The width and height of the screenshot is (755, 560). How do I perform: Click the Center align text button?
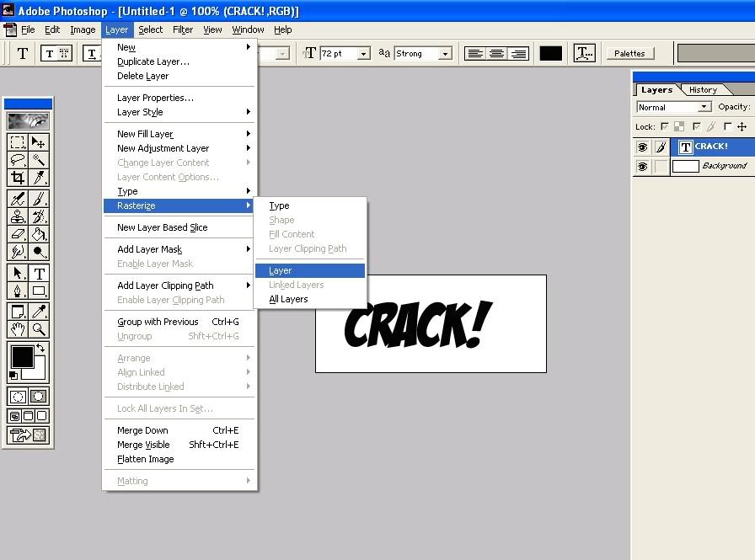(497, 53)
